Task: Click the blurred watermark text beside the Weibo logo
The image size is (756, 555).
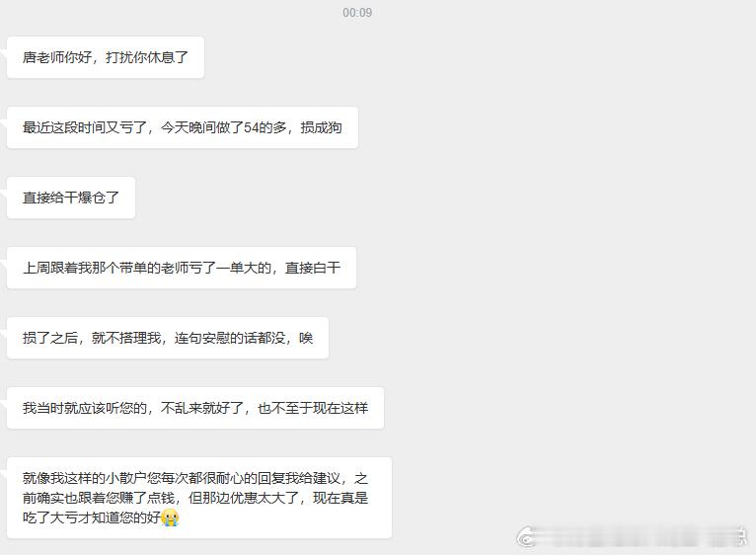Action: coord(643,536)
